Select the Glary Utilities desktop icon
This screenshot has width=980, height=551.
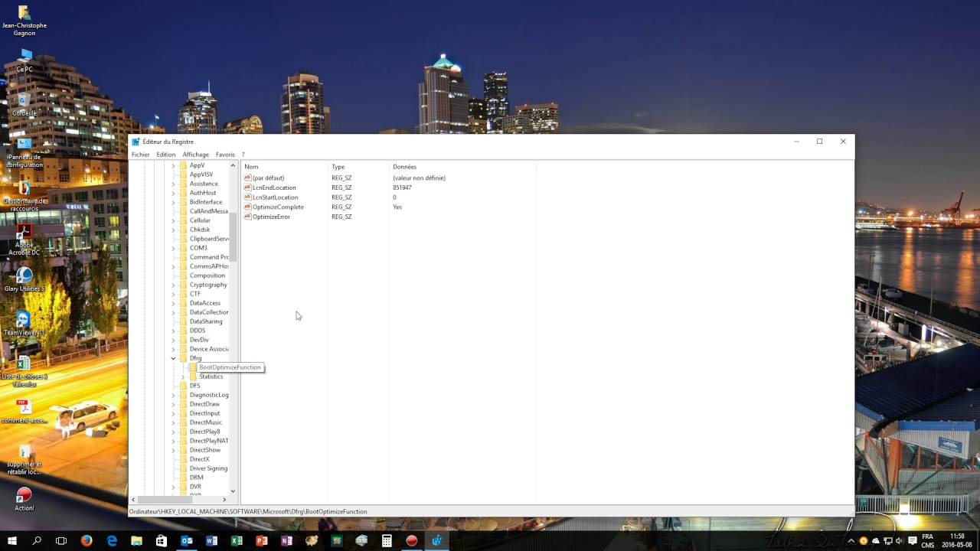[24, 279]
